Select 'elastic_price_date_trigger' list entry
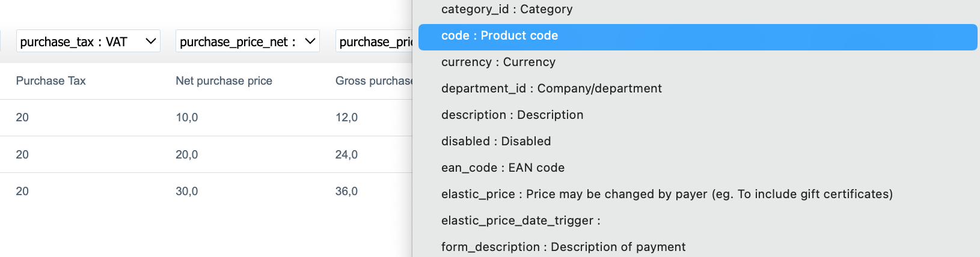 521,220
